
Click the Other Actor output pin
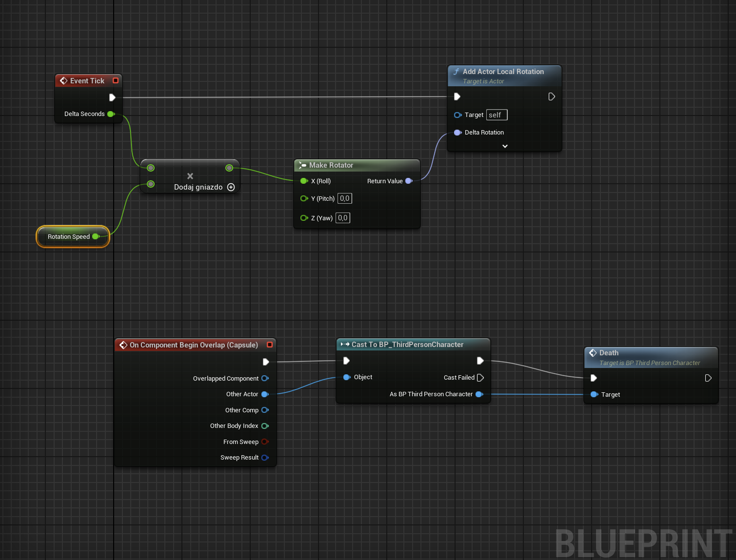click(x=265, y=394)
